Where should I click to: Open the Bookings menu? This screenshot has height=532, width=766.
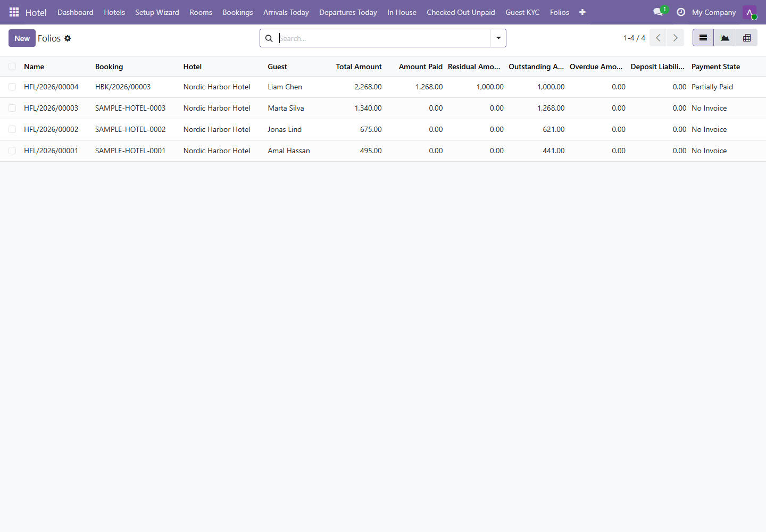click(238, 12)
